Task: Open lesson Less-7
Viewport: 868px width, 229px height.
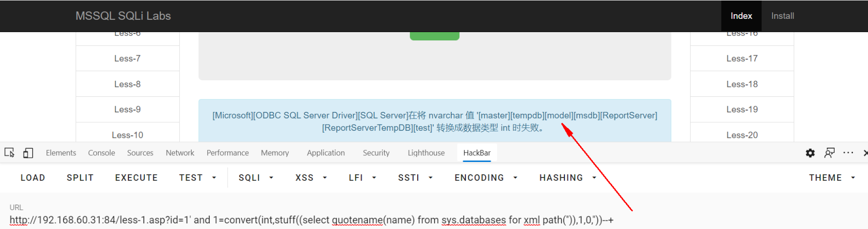Action: [x=127, y=59]
